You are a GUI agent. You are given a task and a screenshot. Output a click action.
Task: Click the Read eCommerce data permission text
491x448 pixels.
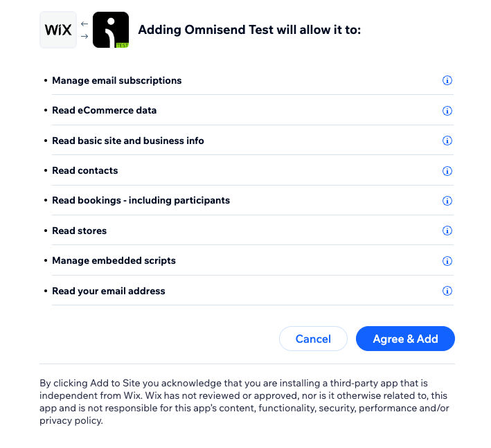tap(104, 111)
